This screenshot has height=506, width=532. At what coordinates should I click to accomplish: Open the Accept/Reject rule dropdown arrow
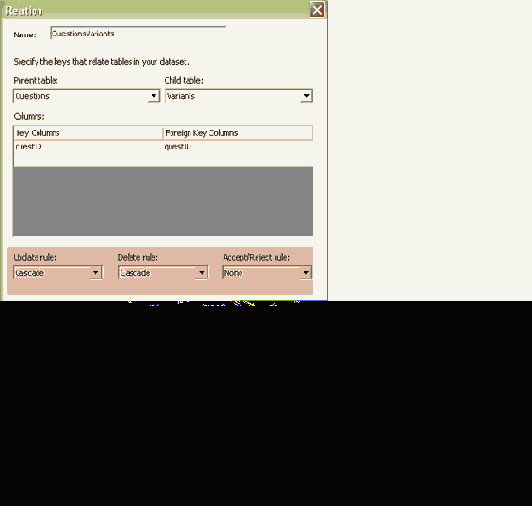pyautogui.click(x=306, y=273)
